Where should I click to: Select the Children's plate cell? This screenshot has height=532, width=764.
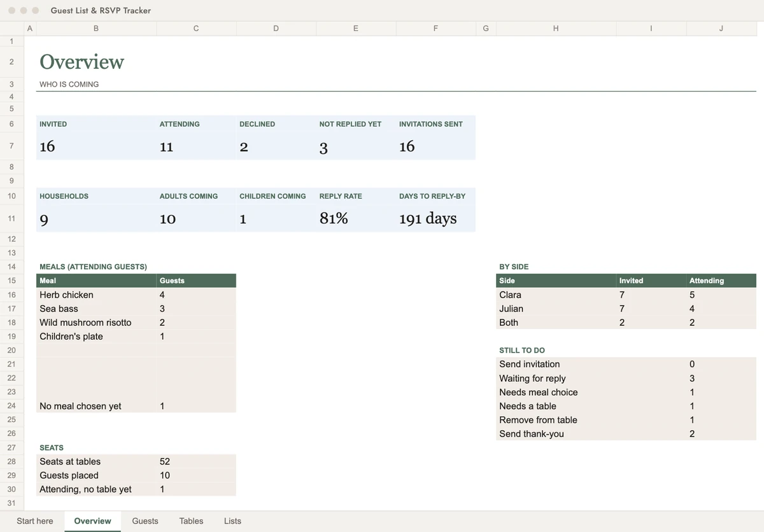click(x=96, y=337)
